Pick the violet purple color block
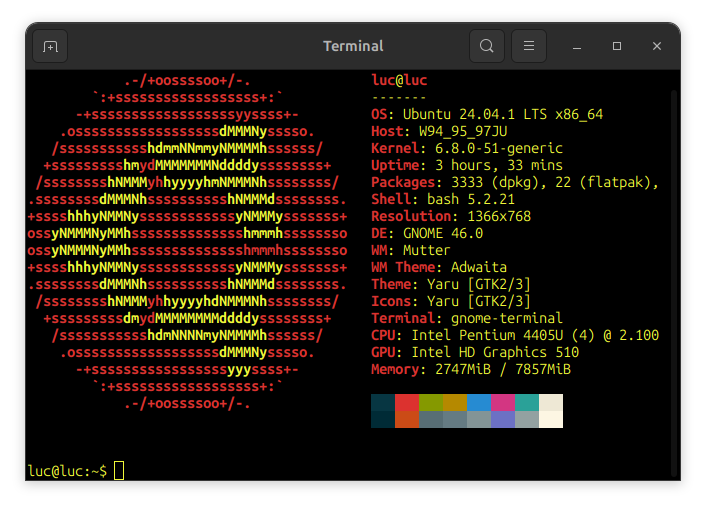This screenshot has width=706, height=509. 502,419
